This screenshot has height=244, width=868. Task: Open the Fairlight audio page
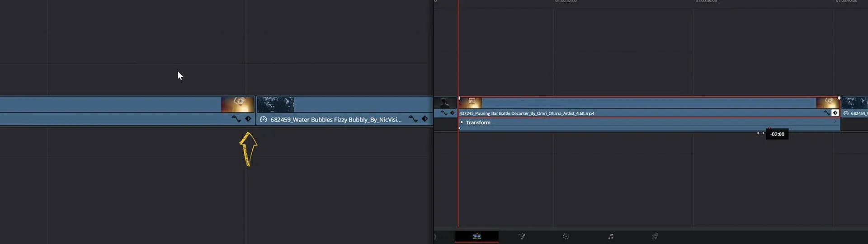[x=611, y=236]
